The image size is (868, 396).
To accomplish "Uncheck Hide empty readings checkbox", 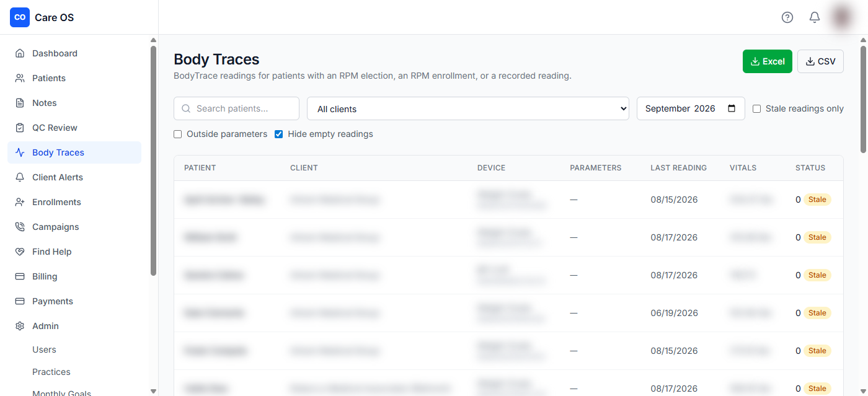I will tap(279, 134).
